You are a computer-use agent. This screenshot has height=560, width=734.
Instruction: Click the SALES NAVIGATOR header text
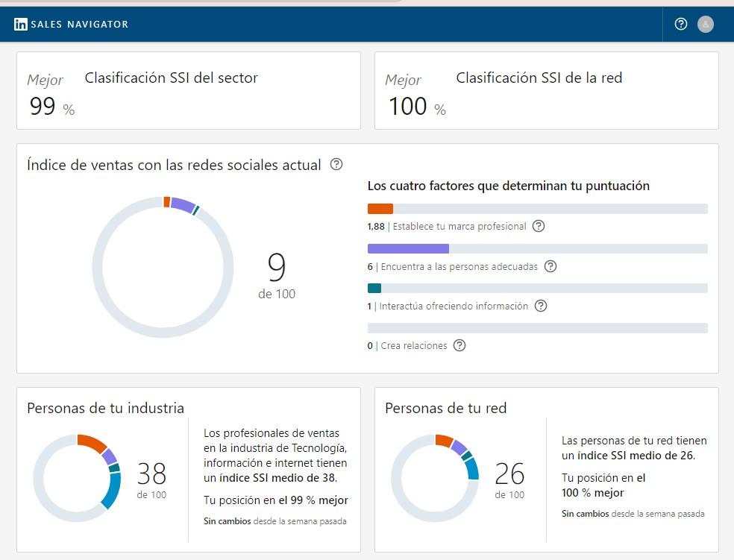(x=80, y=25)
